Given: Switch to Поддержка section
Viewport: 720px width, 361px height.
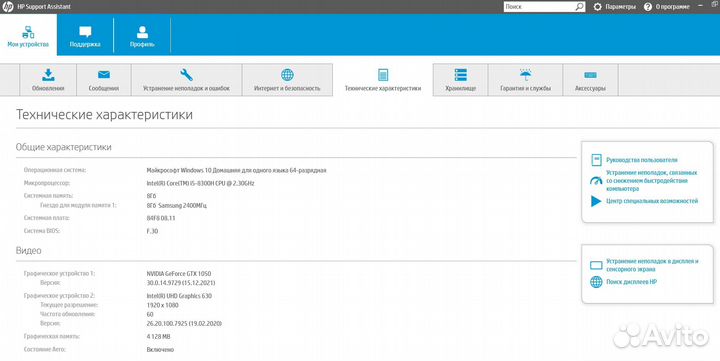Looking at the screenshot, I should click(x=85, y=35).
